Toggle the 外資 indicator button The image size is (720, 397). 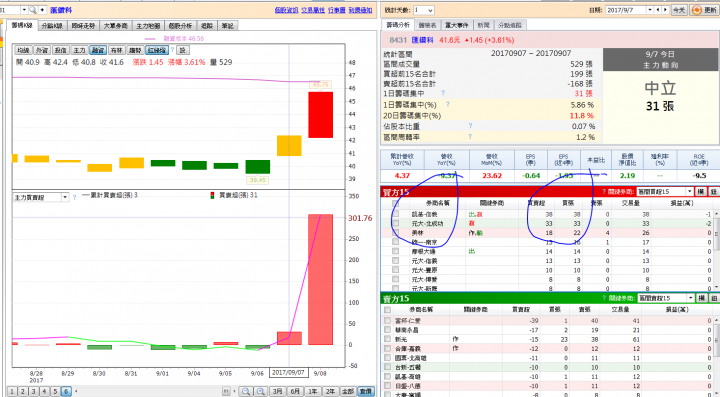coord(42,50)
